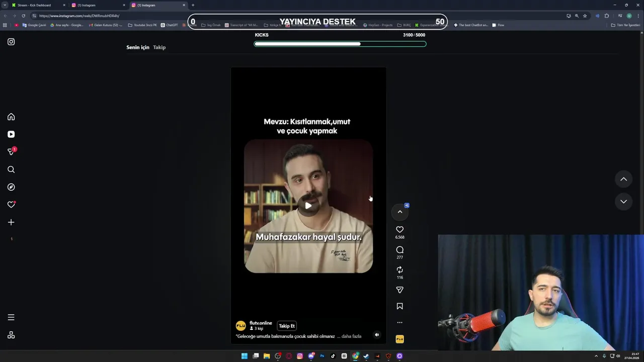The width and height of the screenshot is (644, 362).
Task: Open Search in Instagram sidebar
Action: [x=11, y=169]
